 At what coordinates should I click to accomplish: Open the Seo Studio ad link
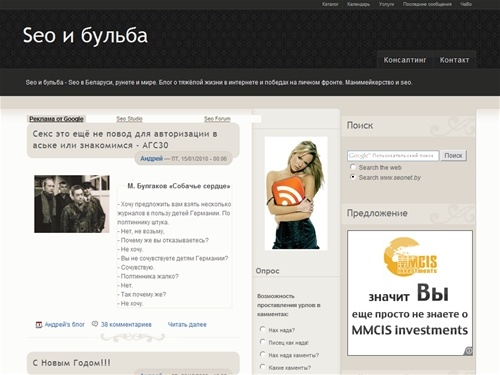click(x=130, y=119)
